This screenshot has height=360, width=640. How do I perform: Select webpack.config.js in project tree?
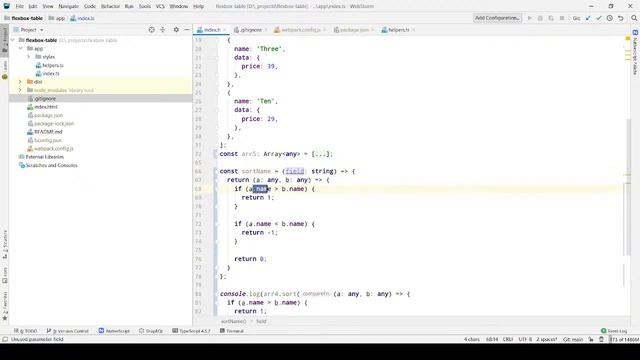point(50,149)
